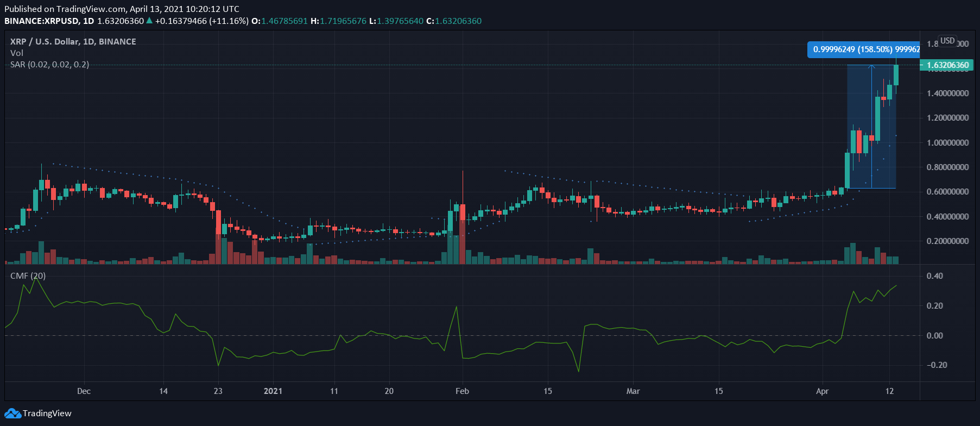Open the TradingView wordmark link
The image size is (980, 426).
tap(47, 414)
